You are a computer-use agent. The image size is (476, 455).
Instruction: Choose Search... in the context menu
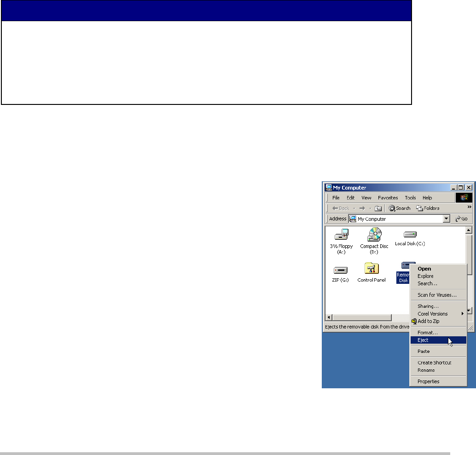[x=438, y=283]
